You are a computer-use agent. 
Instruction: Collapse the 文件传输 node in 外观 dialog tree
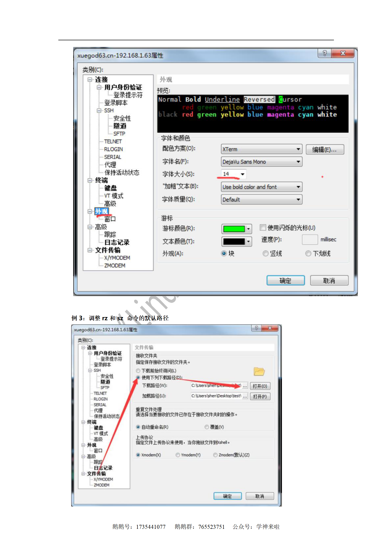[x=90, y=250]
